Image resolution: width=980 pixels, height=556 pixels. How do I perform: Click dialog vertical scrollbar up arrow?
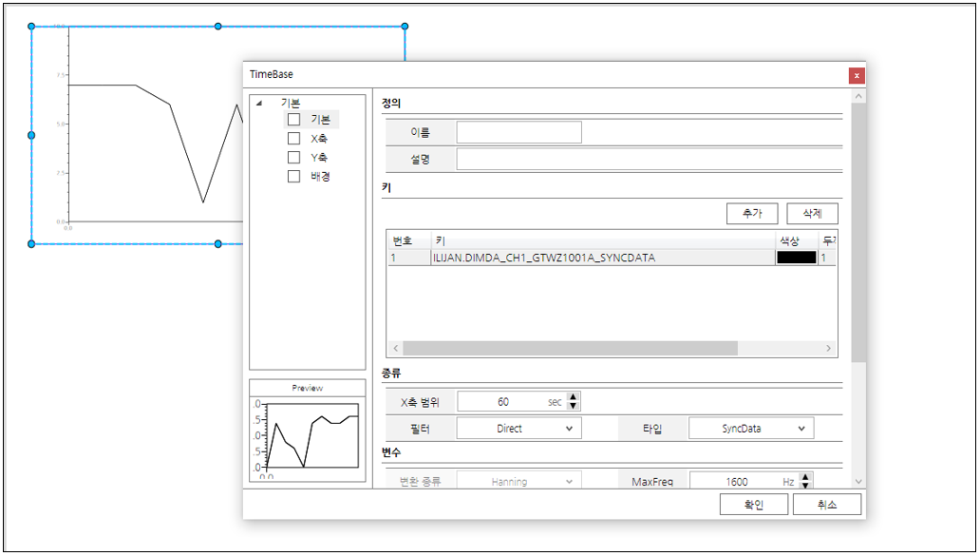click(x=858, y=96)
